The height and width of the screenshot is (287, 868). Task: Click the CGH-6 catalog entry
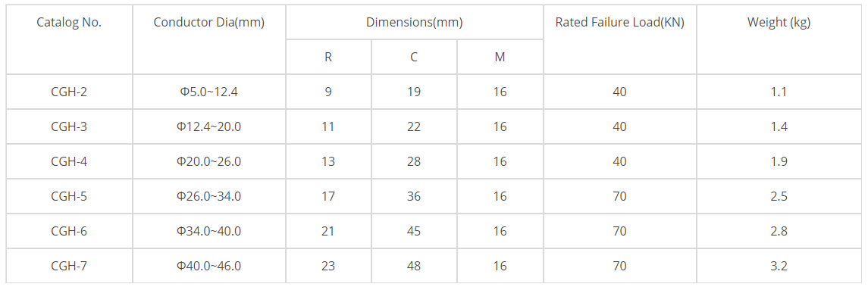point(69,231)
